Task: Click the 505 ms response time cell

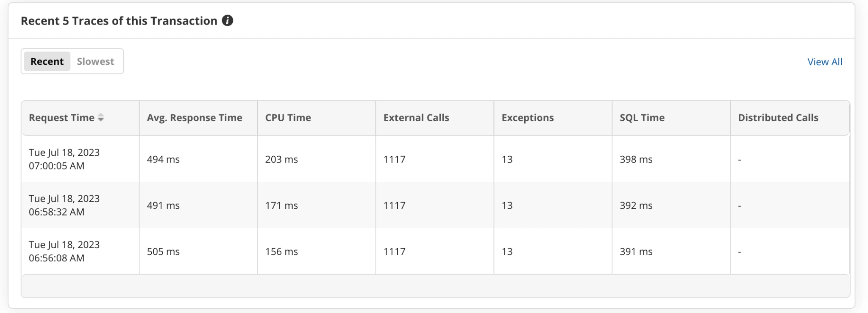Action: (x=163, y=252)
